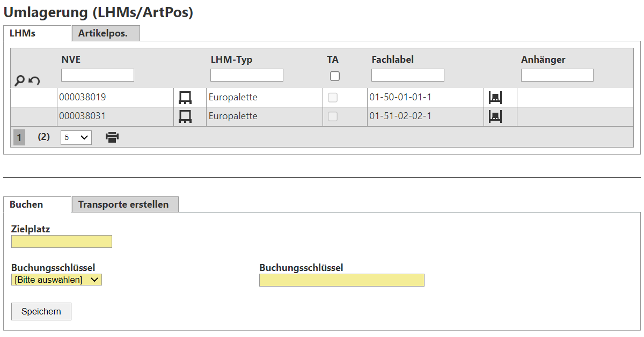Click page number 1 in pagination

pos(19,138)
